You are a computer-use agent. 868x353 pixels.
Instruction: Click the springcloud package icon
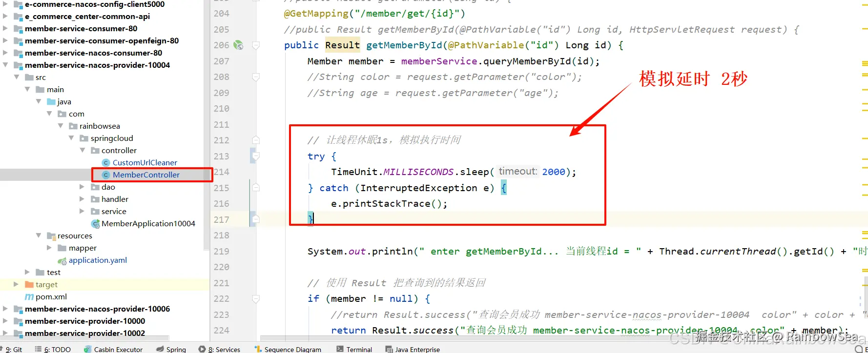(x=84, y=138)
